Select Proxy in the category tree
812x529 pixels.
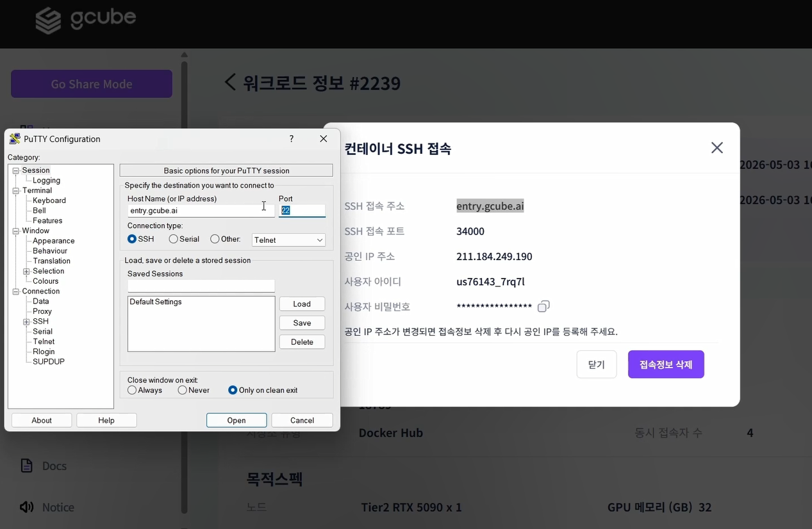42,311
